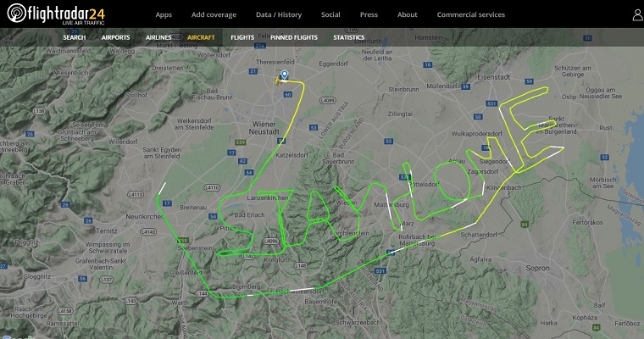Click the Seebenstein map label
Viewport: 644px width, 339px height.
(195, 248)
